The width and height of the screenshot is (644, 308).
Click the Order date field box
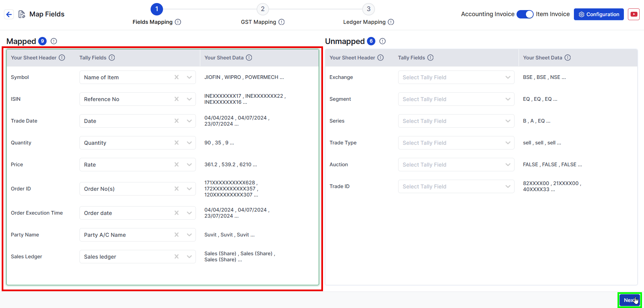[x=138, y=213]
